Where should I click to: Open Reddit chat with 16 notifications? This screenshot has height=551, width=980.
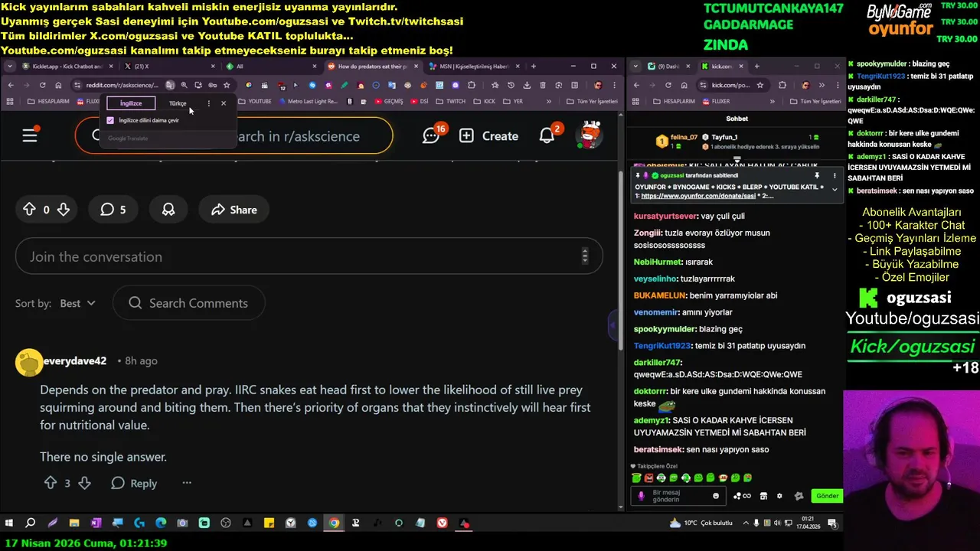(x=433, y=135)
